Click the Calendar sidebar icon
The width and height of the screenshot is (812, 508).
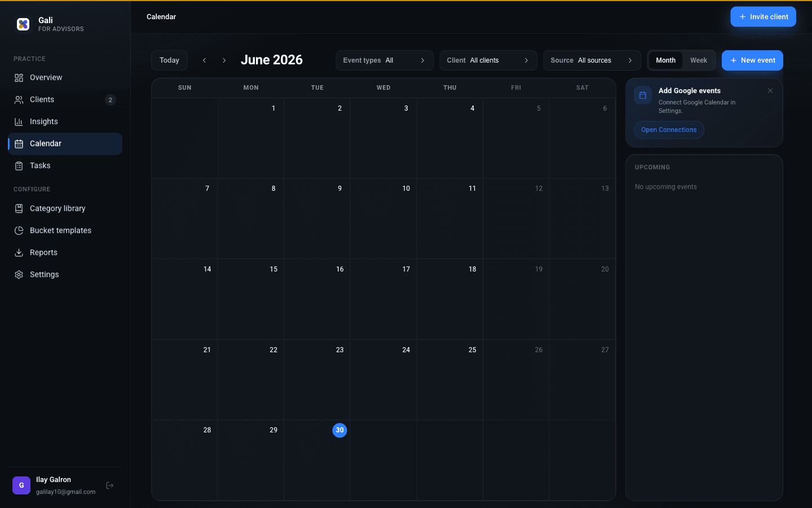pyautogui.click(x=19, y=143)
